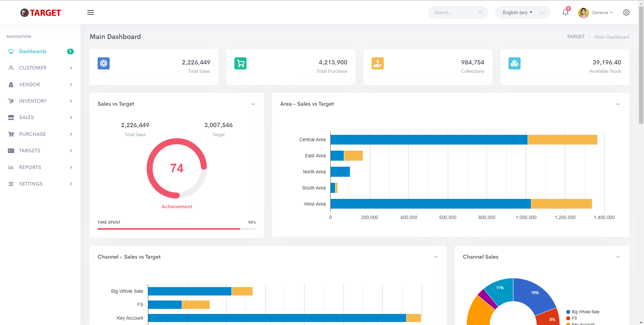Screen dimensions: 644x325
Task: Click the search magnifier icon
Action: click(481, 12)
